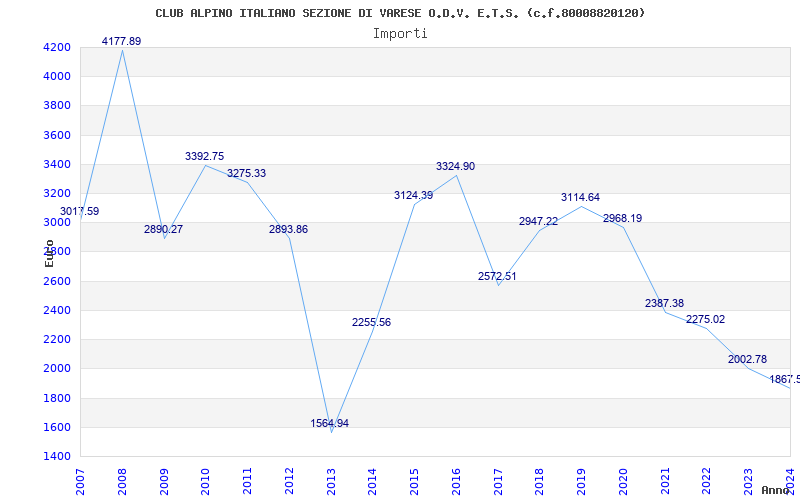Click the x-axis year 2008
The width and height of the screenshot is (800, 500).
(x=122, y=482)
